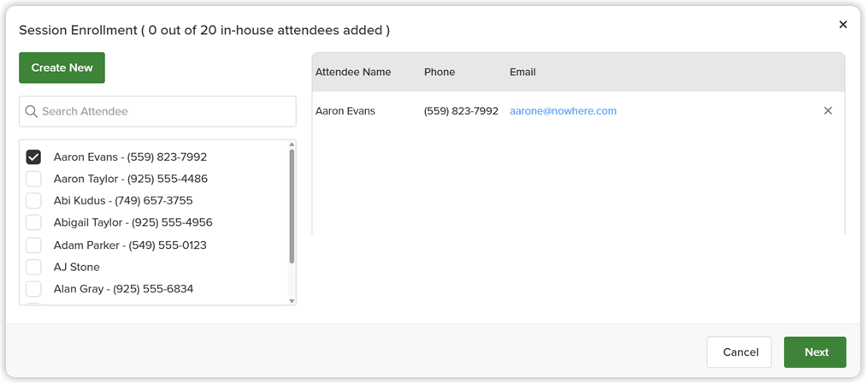Click the attendee list scrollbar thumb
Image resolution: width=868 pixels, height=384 pixels.
(292, 206)
